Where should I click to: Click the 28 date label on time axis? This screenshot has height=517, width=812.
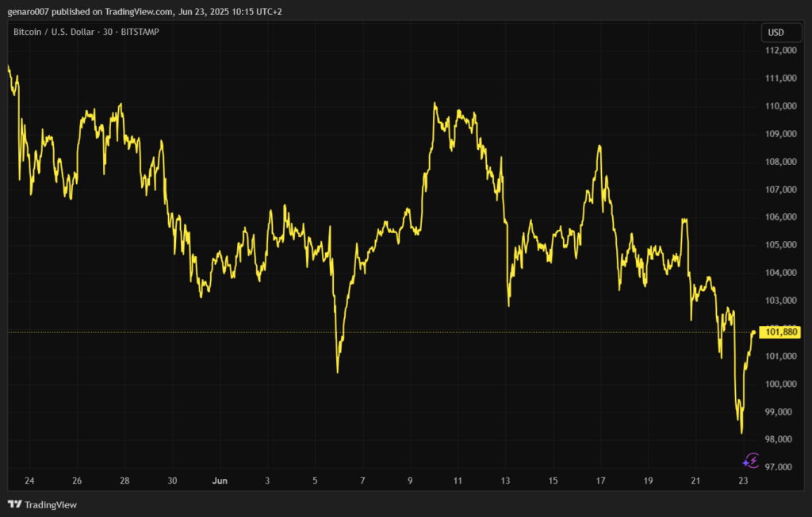coord(124,481)
